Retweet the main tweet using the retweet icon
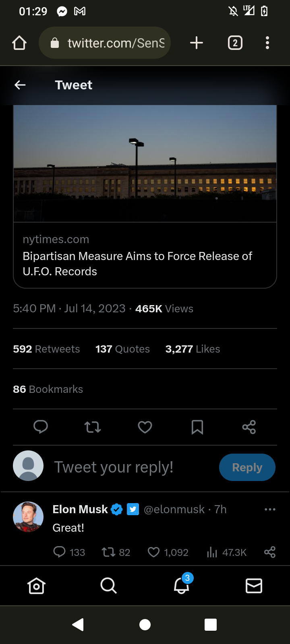Screen dimensions: 290x644 coord(93,427)
